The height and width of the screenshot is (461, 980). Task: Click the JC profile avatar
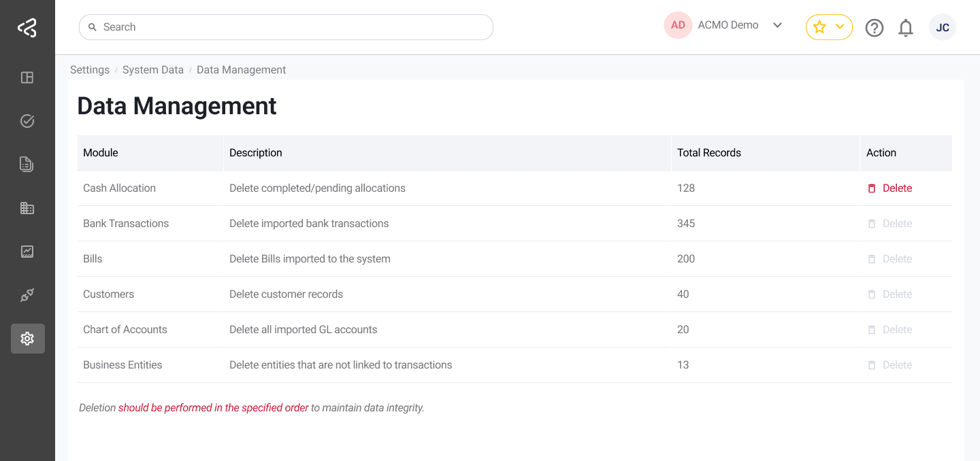click(942, 27)
